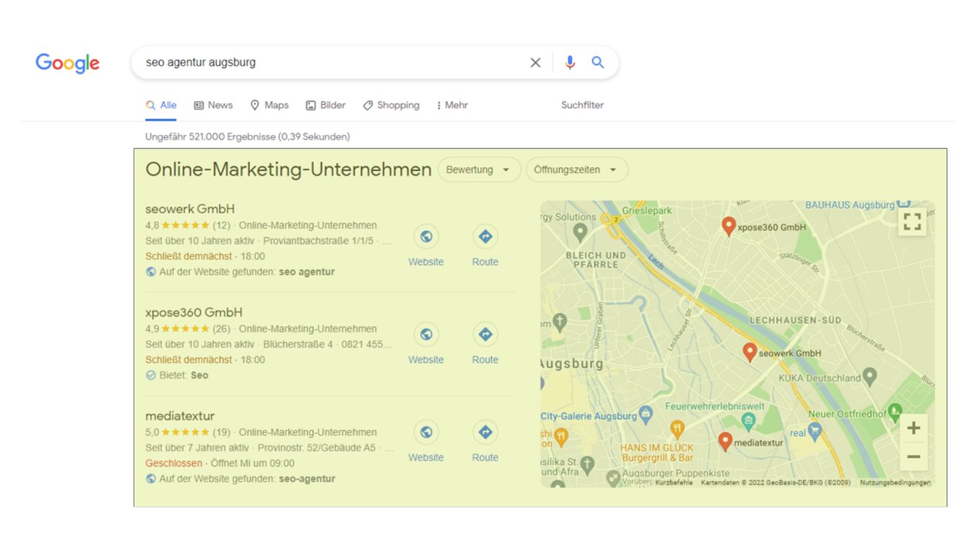Click KUKA Deutschland map marker
968x560 pixels.
tap(870, 376)
